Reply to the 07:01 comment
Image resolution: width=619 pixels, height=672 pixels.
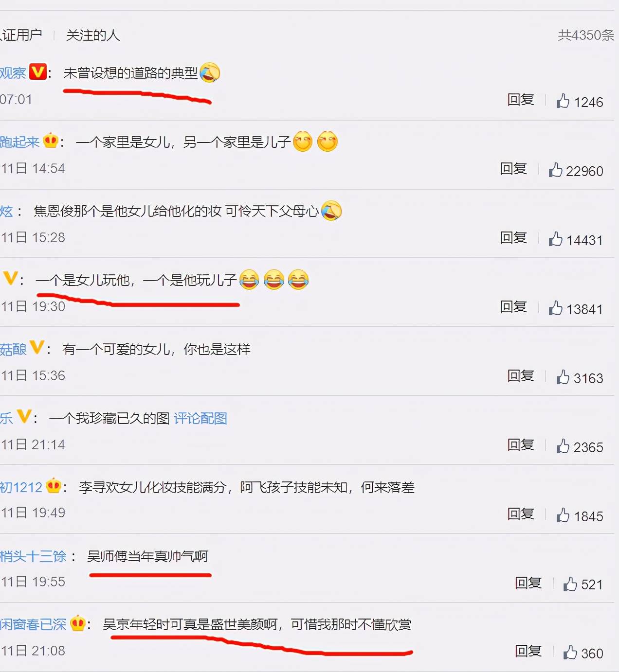[x=521, y=100]
